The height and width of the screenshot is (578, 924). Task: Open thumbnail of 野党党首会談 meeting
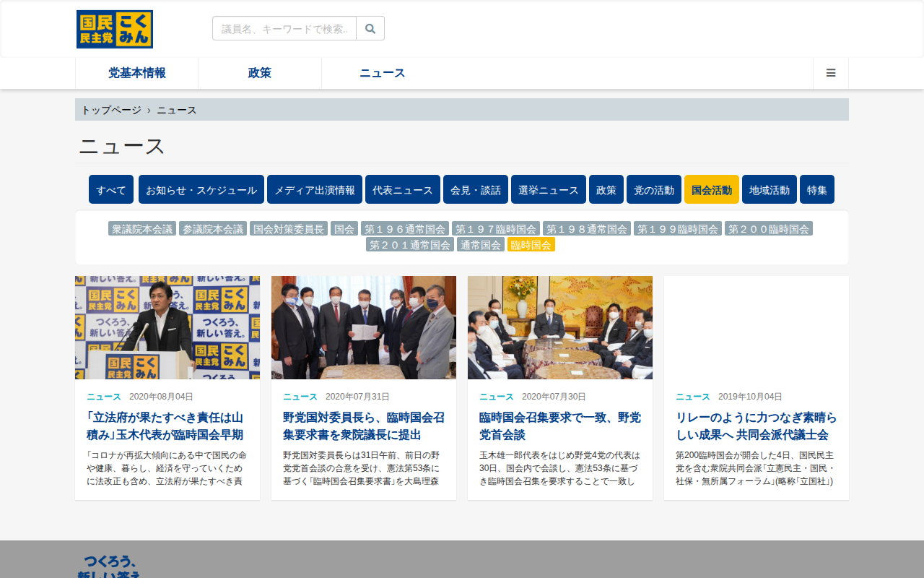560,327
